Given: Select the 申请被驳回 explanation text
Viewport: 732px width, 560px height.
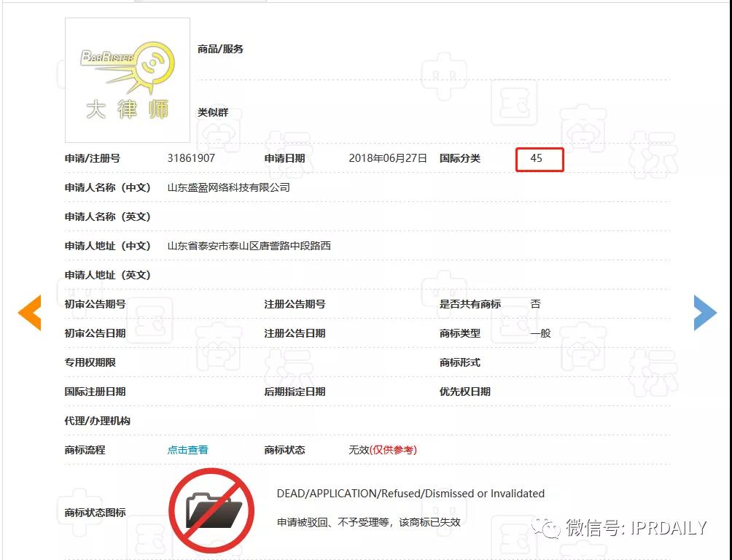Looking at the screenshot, I should (369, 522).
